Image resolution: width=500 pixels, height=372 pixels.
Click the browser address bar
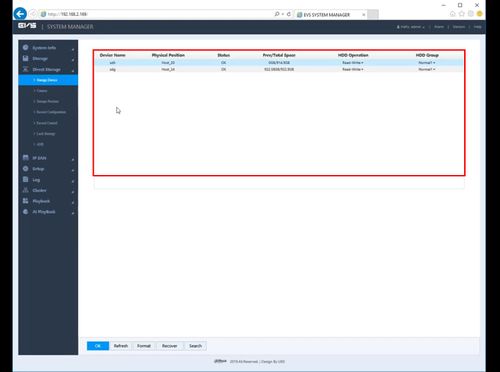[x=157, y=14]
